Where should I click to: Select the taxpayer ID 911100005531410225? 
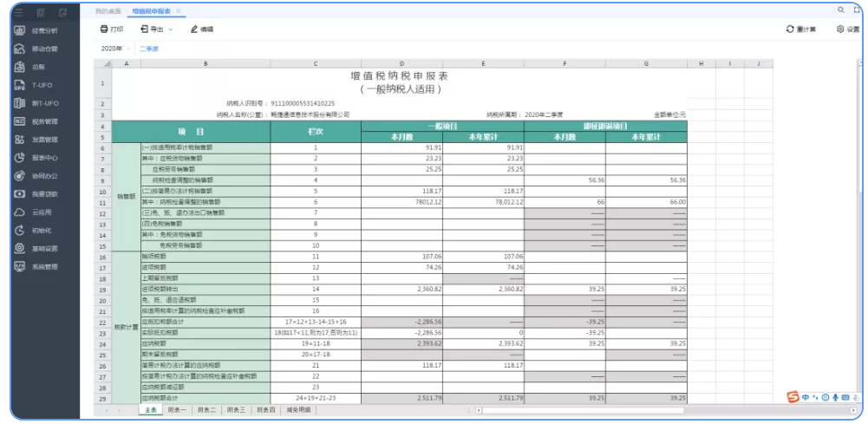click(x=303, y=103)
